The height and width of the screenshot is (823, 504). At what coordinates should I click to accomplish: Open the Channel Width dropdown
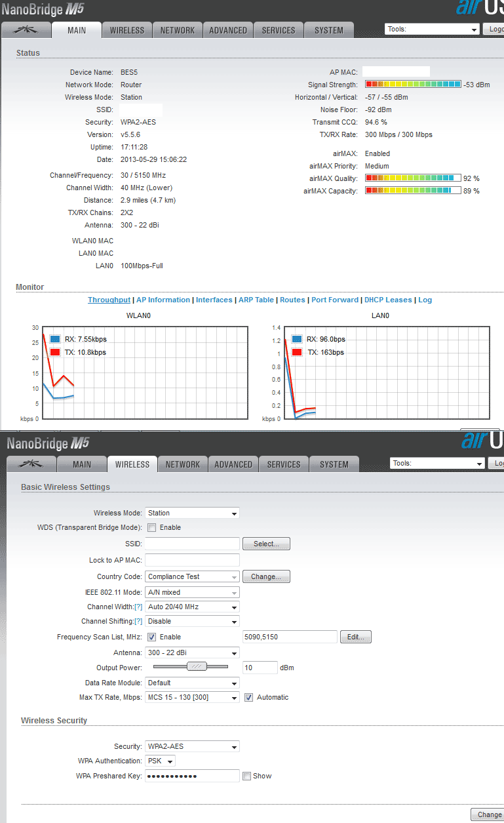pyautogui.click(x=192, y=607)
